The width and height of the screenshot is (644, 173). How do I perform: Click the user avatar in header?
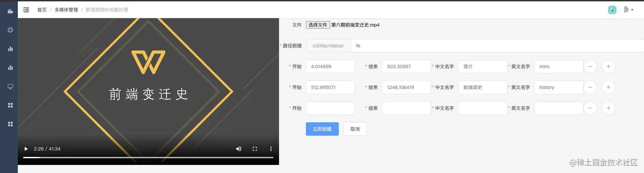(x=612, y=10)
